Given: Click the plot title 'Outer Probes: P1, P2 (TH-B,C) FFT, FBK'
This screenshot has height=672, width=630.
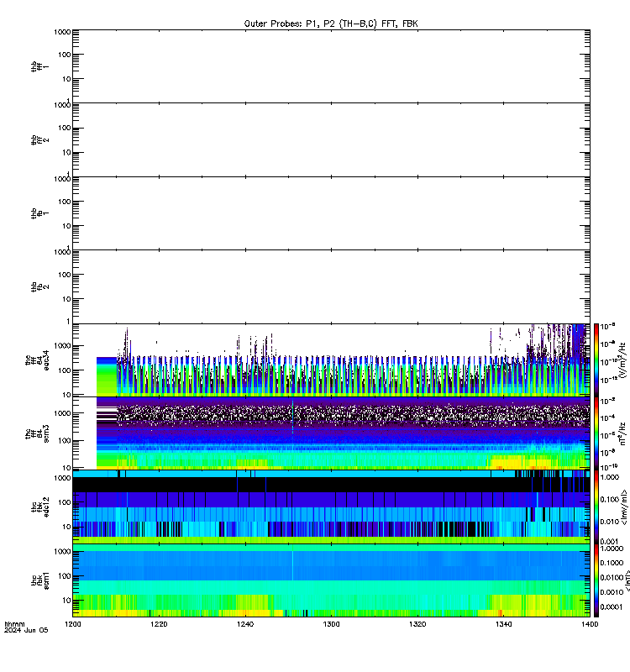Looking at the screenshot, I should click(x=331, y=24).
